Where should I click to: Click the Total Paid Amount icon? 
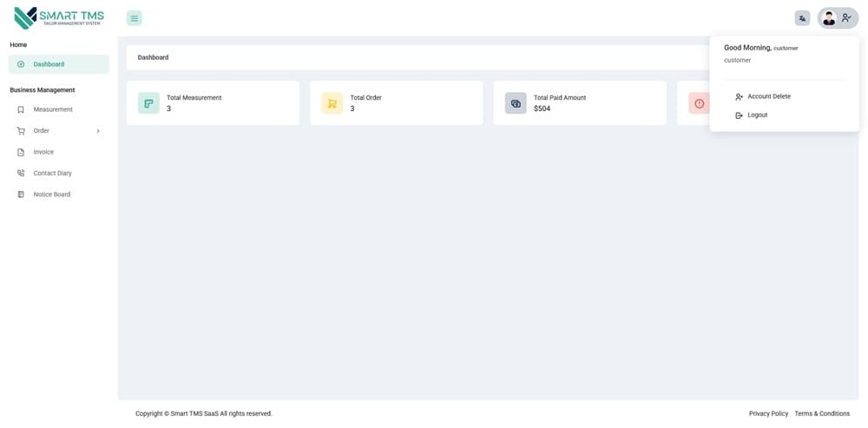pyautogui.click(x=516, y=103)
